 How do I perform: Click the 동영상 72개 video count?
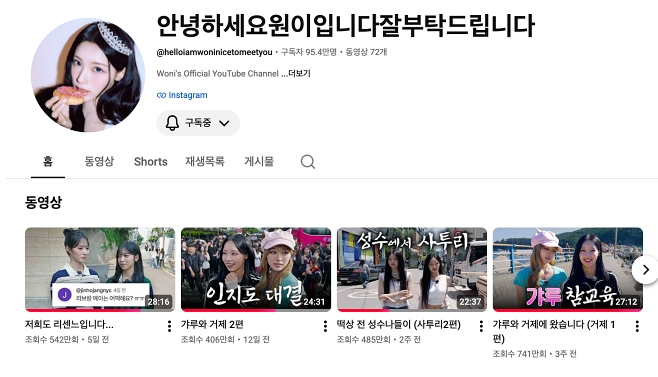(x=366, y=52)
